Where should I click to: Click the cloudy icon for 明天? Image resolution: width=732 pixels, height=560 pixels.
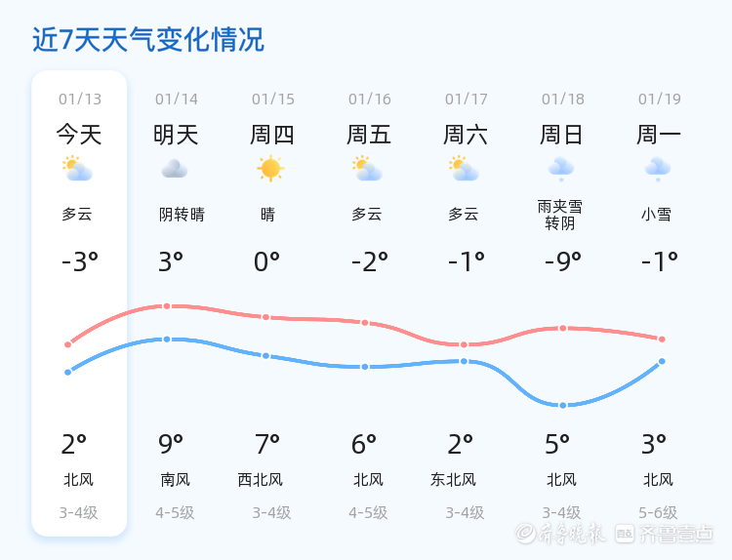(175, 169)
